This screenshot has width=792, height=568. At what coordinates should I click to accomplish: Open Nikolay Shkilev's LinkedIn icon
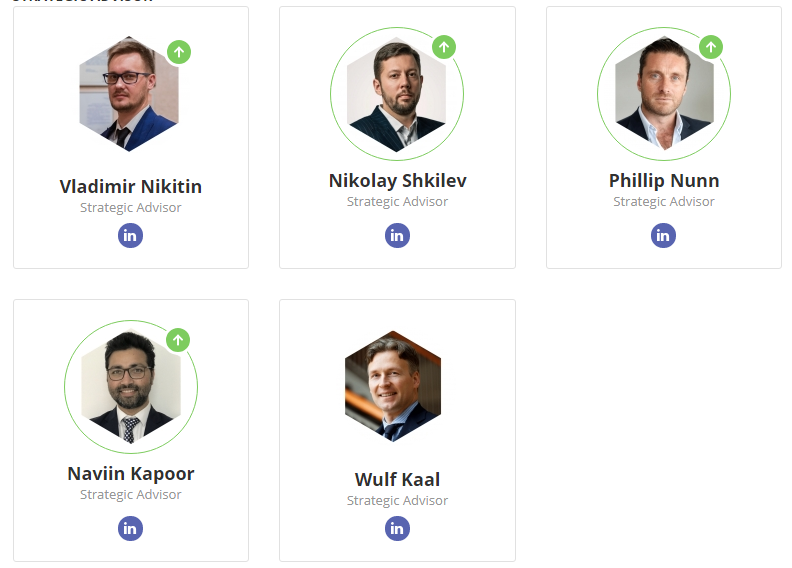(397, 236)
